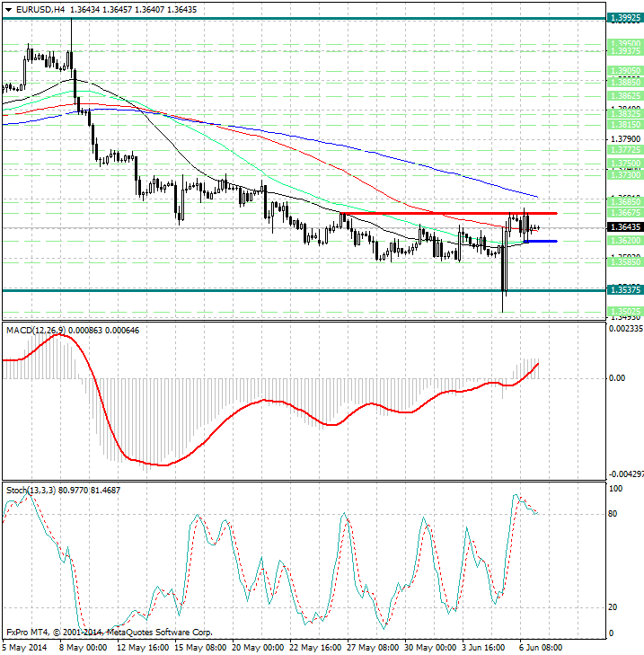Select the 8 May 00:00 time axis label

pos(83,648)
